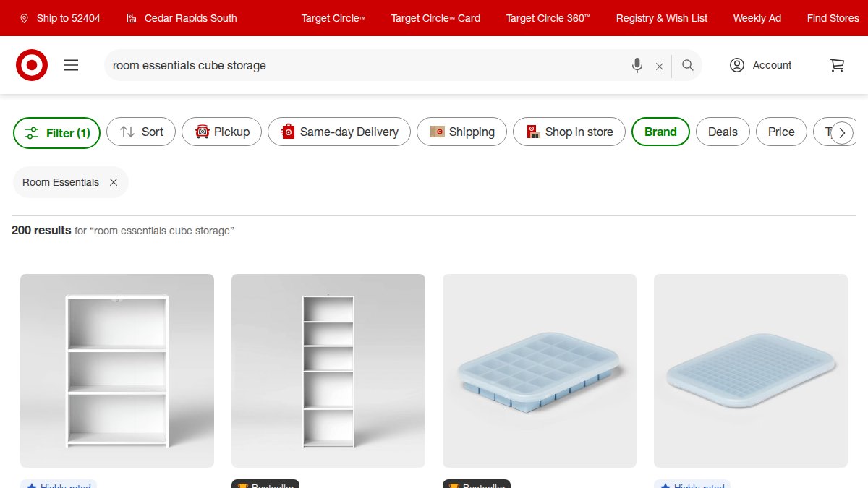
Task: Open Find Stores page
Action: 833,18
